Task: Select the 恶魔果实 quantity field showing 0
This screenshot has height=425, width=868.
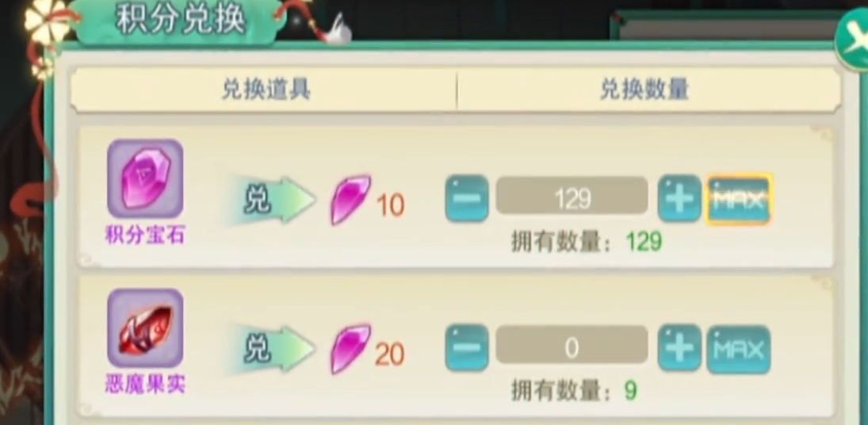Action: coord(572,346)
